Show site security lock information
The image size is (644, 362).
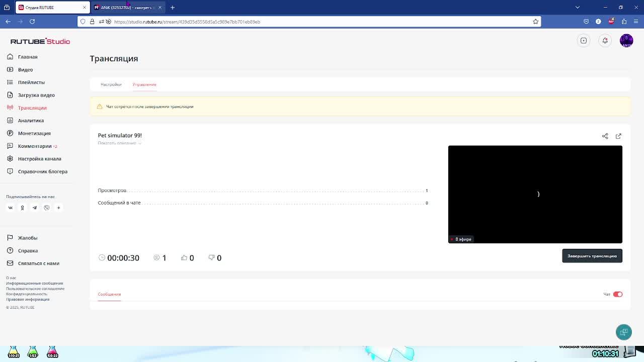(92, 22)
